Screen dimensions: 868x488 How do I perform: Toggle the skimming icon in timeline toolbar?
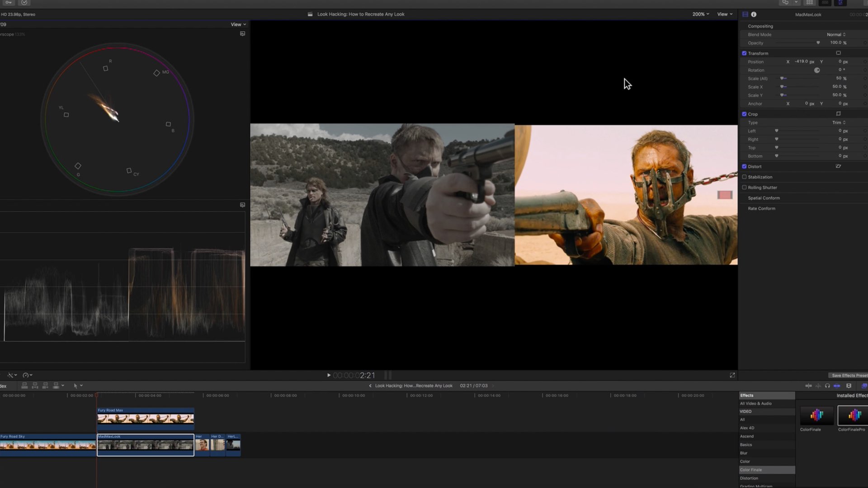click(x=808, y=386)
